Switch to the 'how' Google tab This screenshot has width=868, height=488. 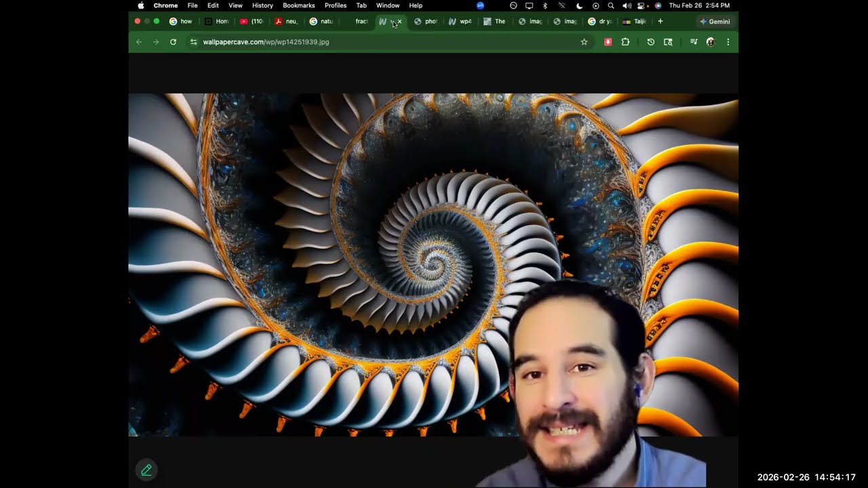coord(180,21)
